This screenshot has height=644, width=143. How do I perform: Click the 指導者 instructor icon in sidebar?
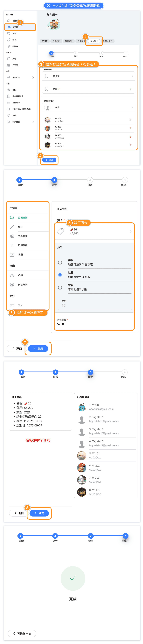pos(9,46)
